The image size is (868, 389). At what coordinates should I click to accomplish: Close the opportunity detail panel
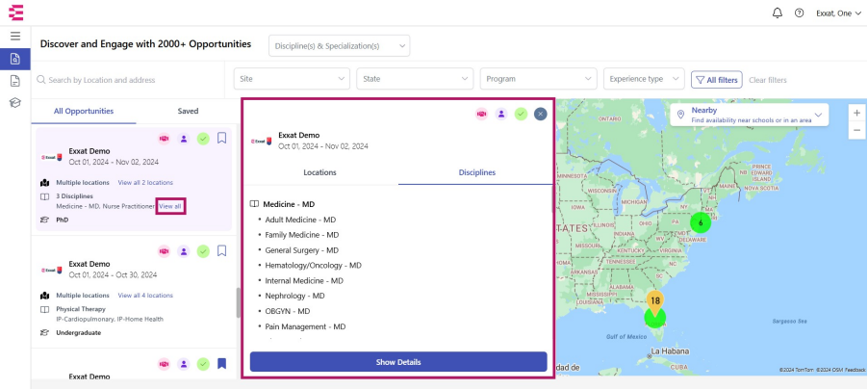click(540, 114)
